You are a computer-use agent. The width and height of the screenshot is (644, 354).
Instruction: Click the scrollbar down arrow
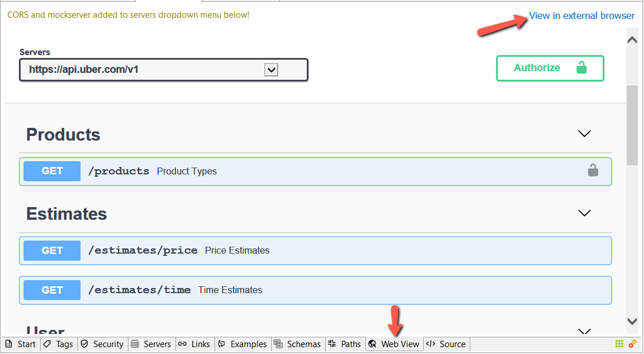tap(632, 321)
